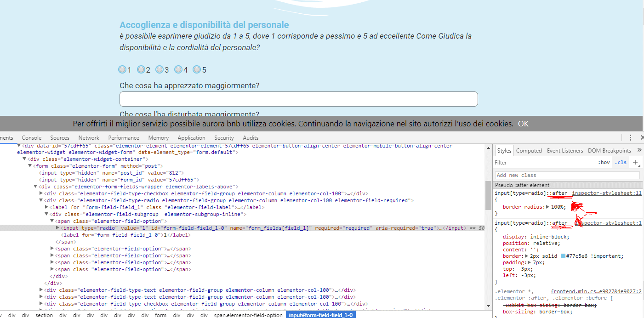Select the span.elementor-field-option breadcrumb
Image resolution: width=644 pixels, height=318 pixels.
(x=248, y=315)
